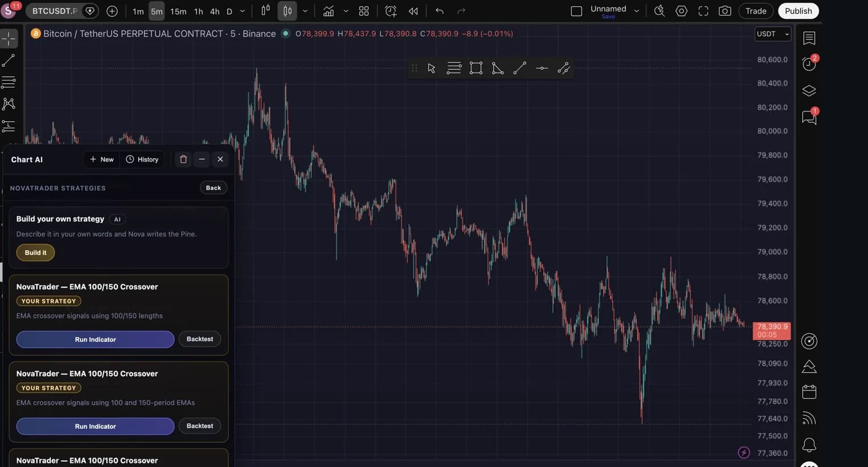Image resolution: width=868 pixels, height=467 pixels.
Task: Redo the chart action
Action: [x=461, y=11]
